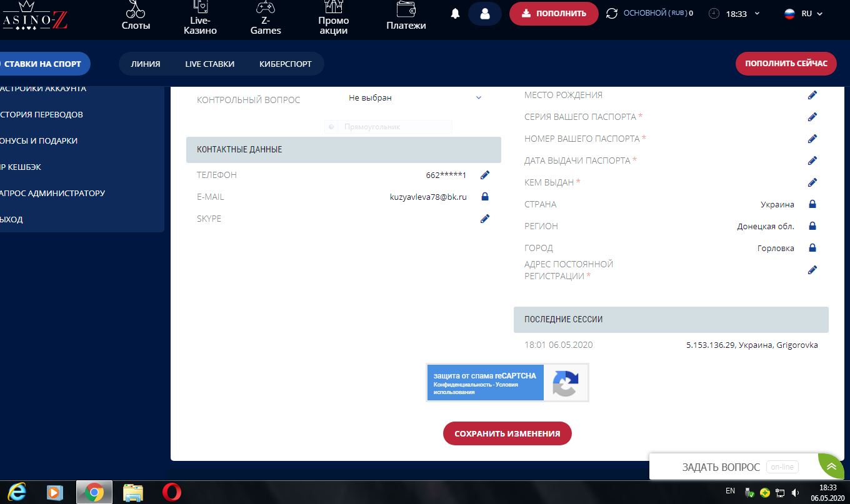Open the Слоты section
The height and width of the screenshot is (504, 850).
pyautogui.click(x=136, y=16)
